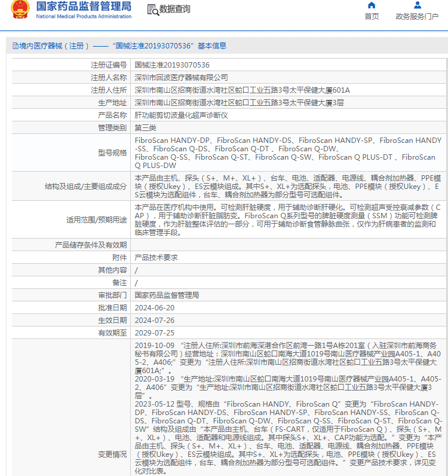Select effective date 2024-07-26
448x476 pixels.
pos(154,321)
